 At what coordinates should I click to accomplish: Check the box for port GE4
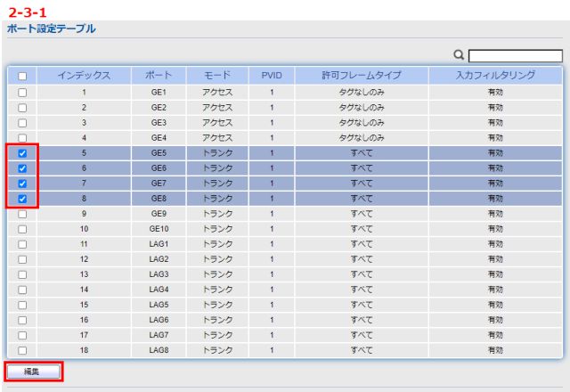click(22, 138)
